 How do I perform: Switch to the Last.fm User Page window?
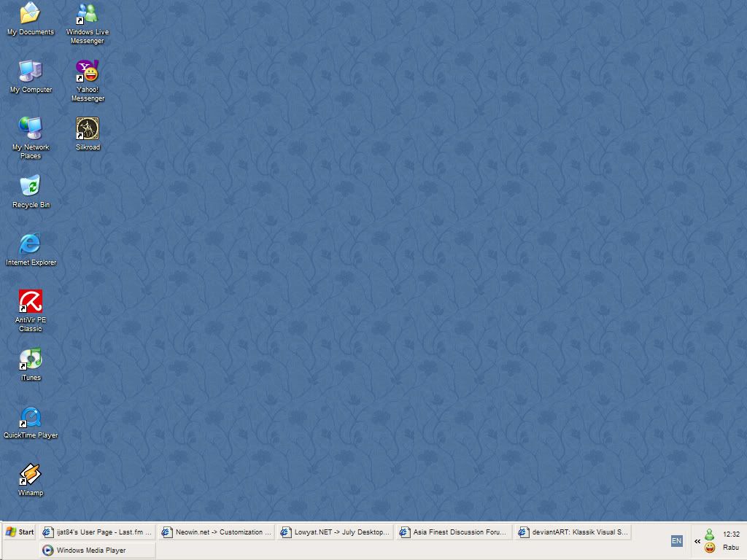click(x=97, y=532)
